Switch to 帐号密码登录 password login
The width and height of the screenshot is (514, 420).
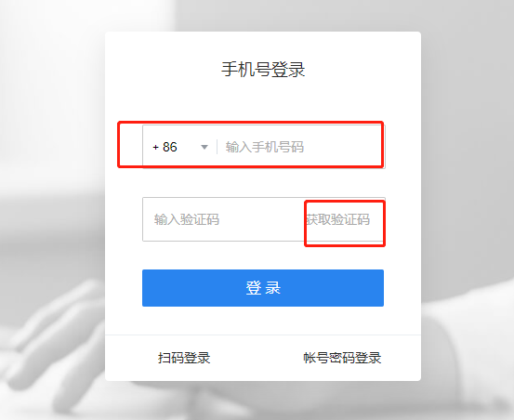(x=342, y=358)
